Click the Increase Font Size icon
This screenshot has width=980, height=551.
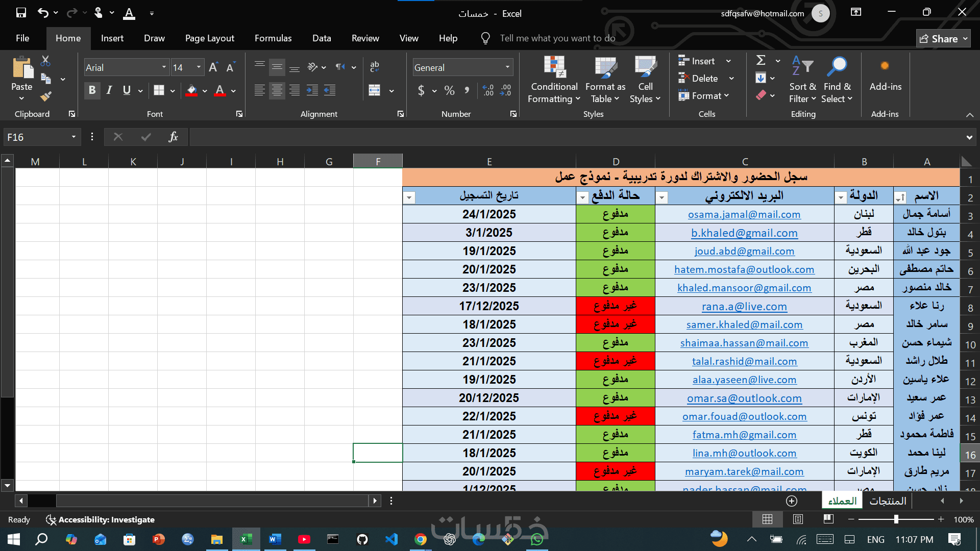(x=213, y=67)
